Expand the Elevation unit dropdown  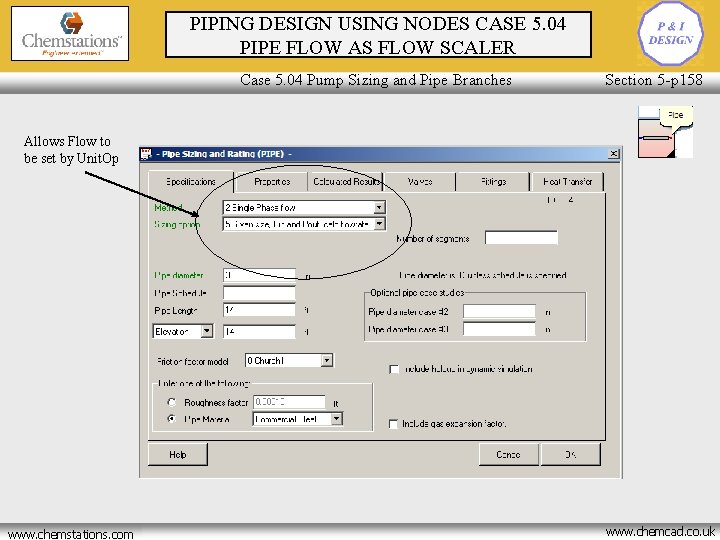[207, 331]
